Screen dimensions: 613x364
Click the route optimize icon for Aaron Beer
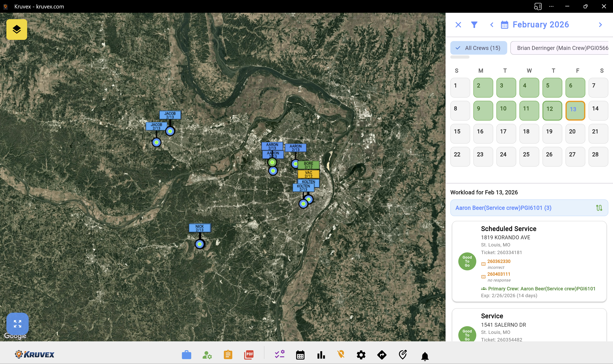click(599, 208)
